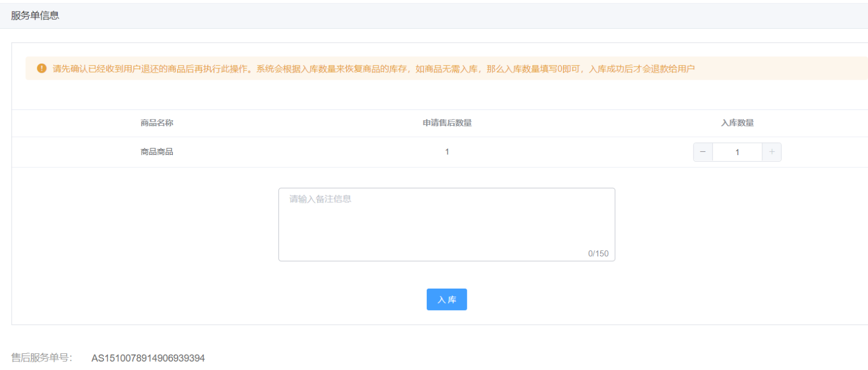Image resolution: width=868 pixels, height=370 pixels.
Task: Click the 入库数量 number input field
Action: (737, 152)
